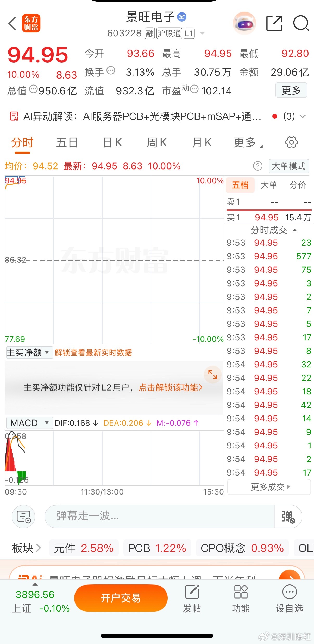Expand the index bar up arrow above 3896.56

click(x=35, y=584)
